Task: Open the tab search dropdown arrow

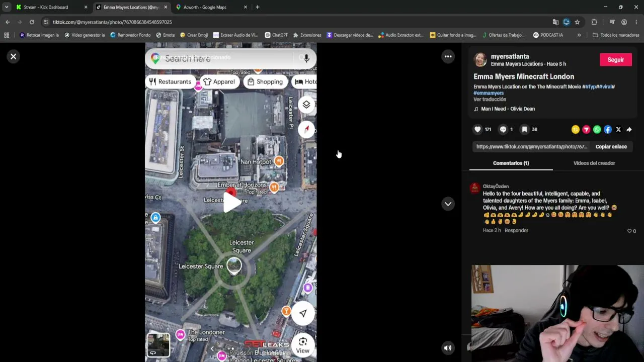Action: pos(6,7)
